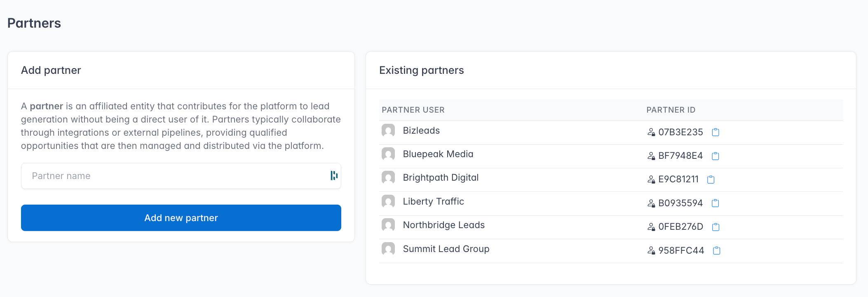This screenshot has height=297, width=868.
Task: Focus the Partner name input field
Action: click(181, 176)
